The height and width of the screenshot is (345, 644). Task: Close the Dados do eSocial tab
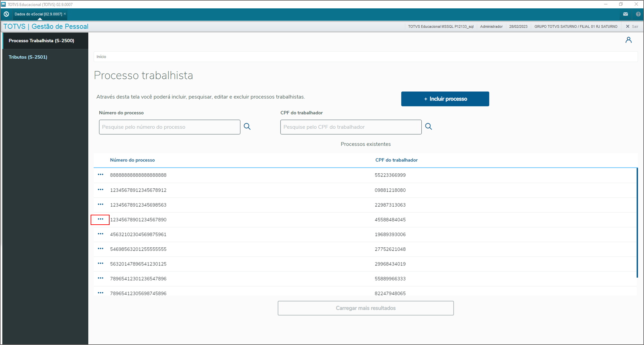click(65, 14)
